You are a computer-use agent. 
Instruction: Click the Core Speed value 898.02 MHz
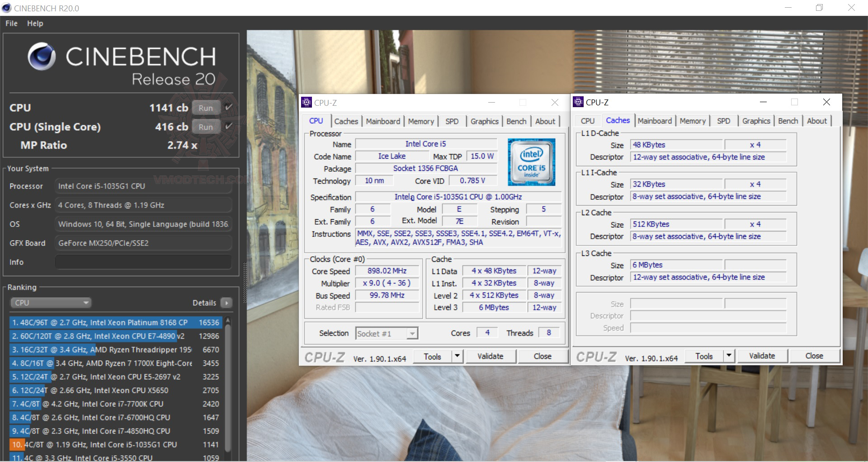tap(387, 271)
